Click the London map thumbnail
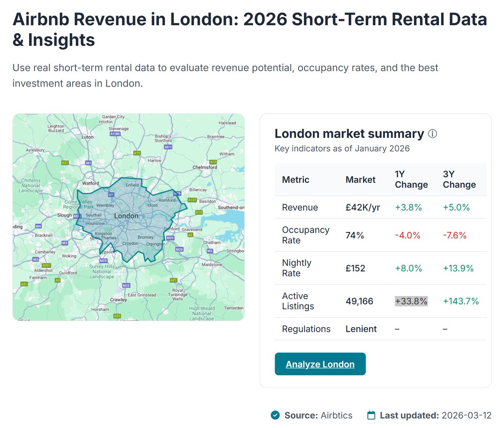504x428 pixels. coord(129,217)
